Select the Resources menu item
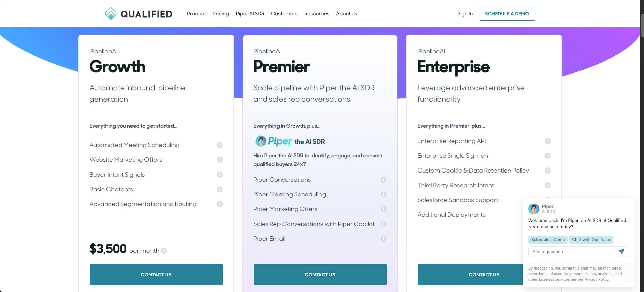Screen dimensions: 644x292 [316, 14]
